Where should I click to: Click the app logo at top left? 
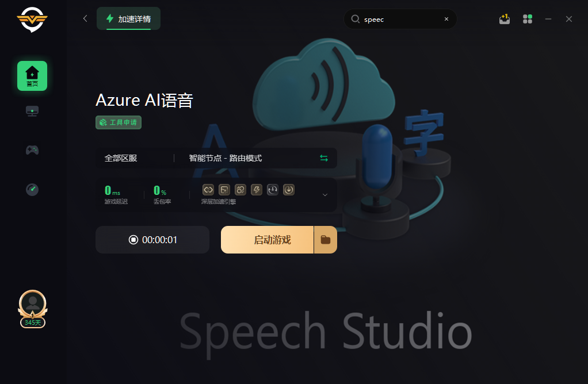[x=32, y=20]
